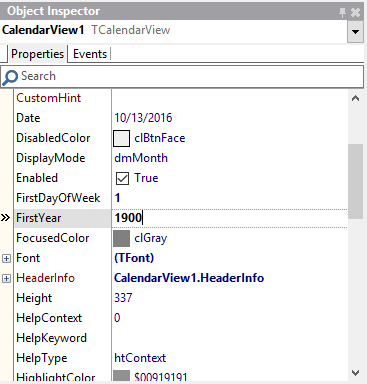Click the HighlightColor swatch

[122, 375]
